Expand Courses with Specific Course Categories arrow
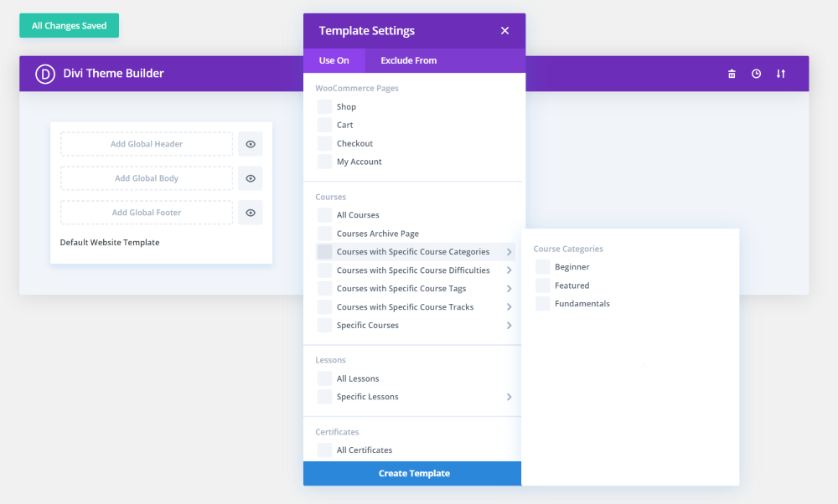The height and width of the screenshot is (504, 838). point(509,252)
